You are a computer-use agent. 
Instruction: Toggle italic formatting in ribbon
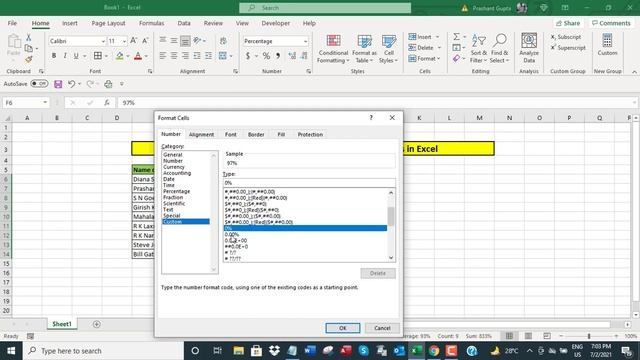click(65, 56)
